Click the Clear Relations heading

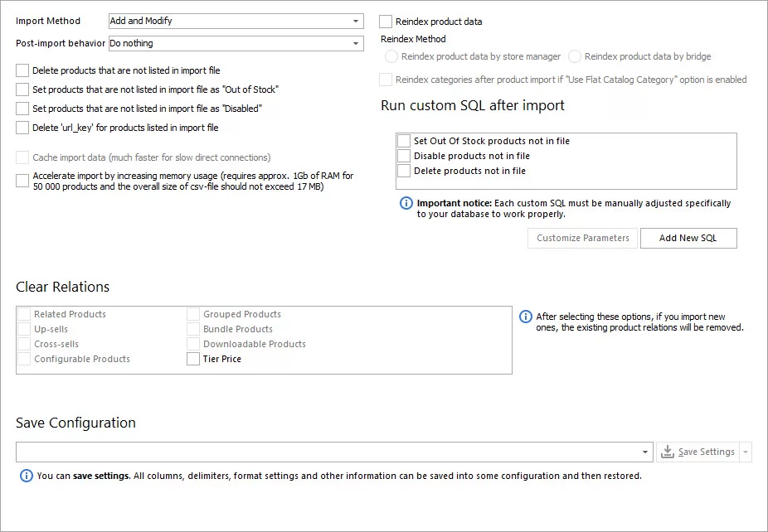(x=63, y=287)
